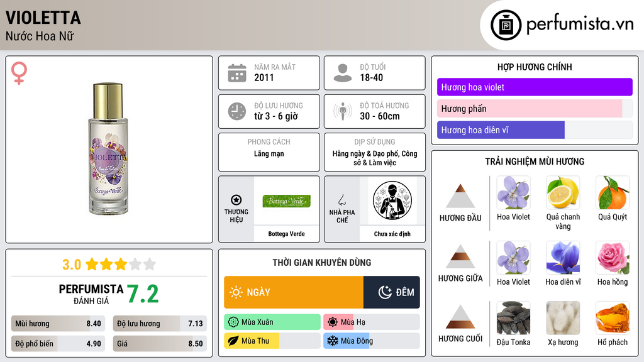Click the nose icon above Nhà pha chế
The width and height of the screenshot is (644, 362).
[341, 200]
